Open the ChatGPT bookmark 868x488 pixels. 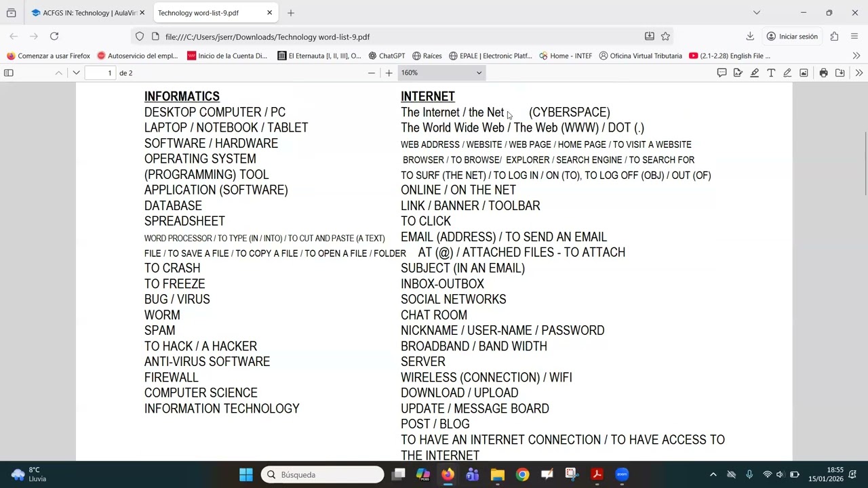(387, 56)
